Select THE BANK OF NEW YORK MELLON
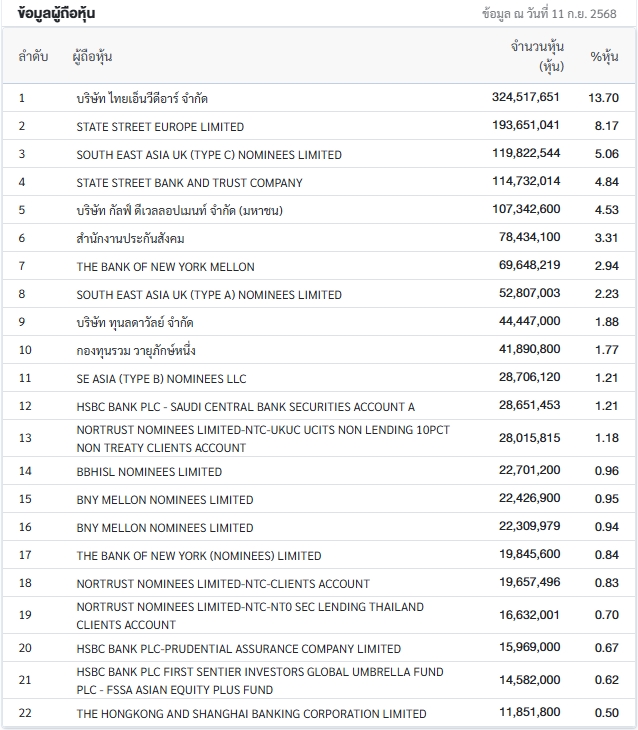Viewport: 638px width, 730px height. pos(165,267)
